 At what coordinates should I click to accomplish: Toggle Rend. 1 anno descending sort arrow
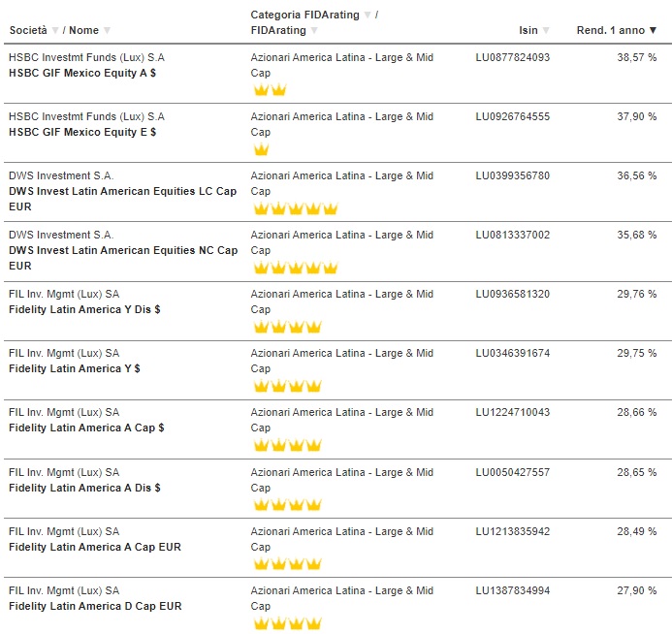point(653,30)
